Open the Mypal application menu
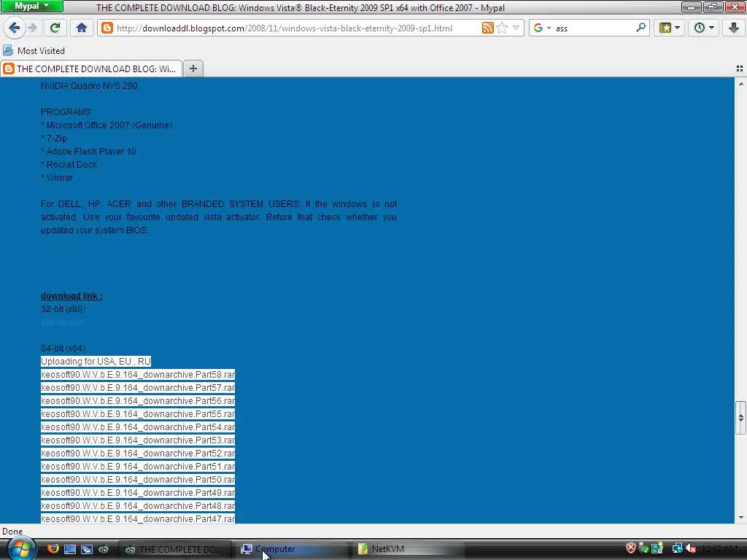This screenshot has width=747, height=560. coord(32,6)
